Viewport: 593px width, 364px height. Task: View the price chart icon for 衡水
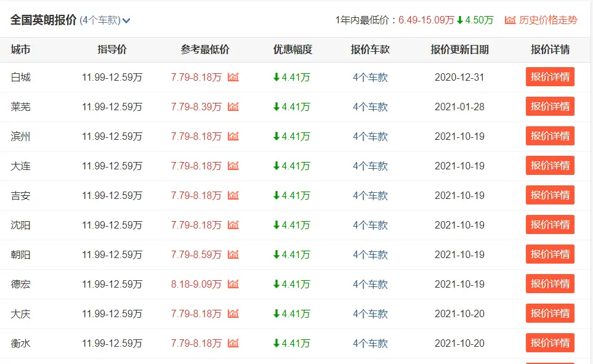pyautogui.click(x=233, y=343)
